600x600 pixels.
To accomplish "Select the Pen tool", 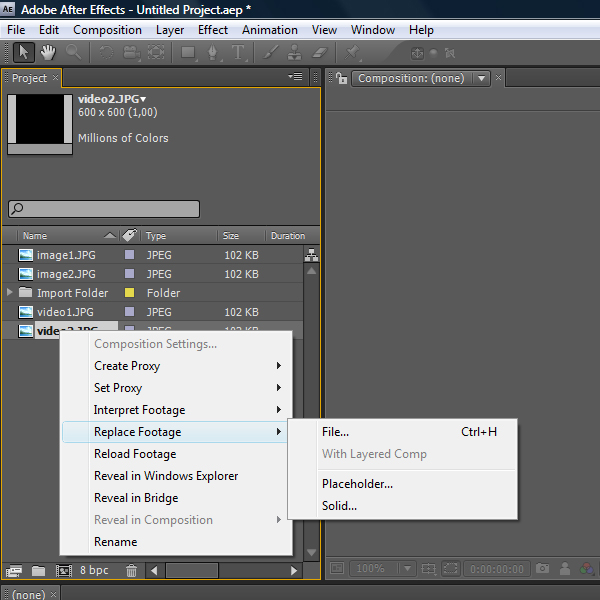I will [213, 52].
